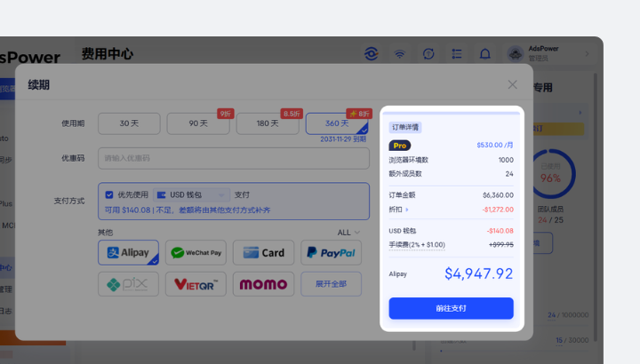Click the 24 / 25 team members count

[550, 220]
